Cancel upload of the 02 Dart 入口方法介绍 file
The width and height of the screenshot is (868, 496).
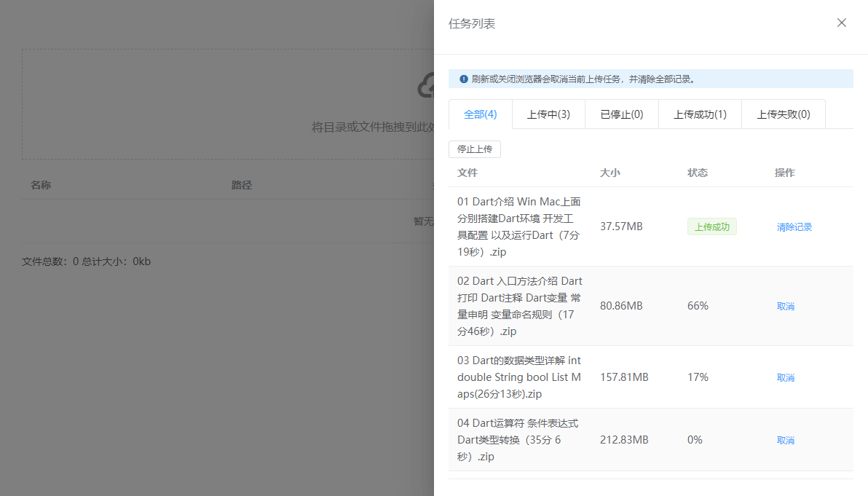tap(786, 306)
